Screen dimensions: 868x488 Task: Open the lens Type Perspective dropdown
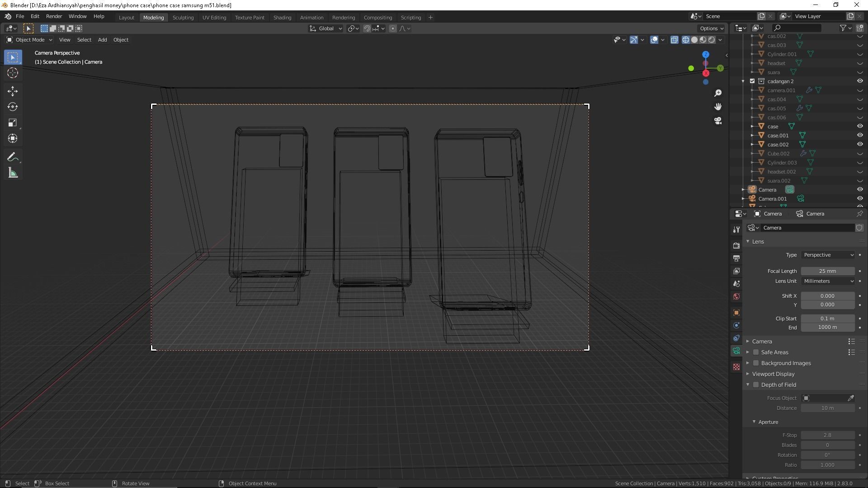click(828, 255)
